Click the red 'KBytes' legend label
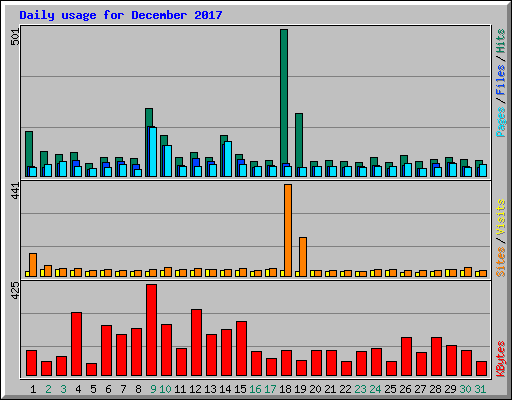 pos(501,359)
